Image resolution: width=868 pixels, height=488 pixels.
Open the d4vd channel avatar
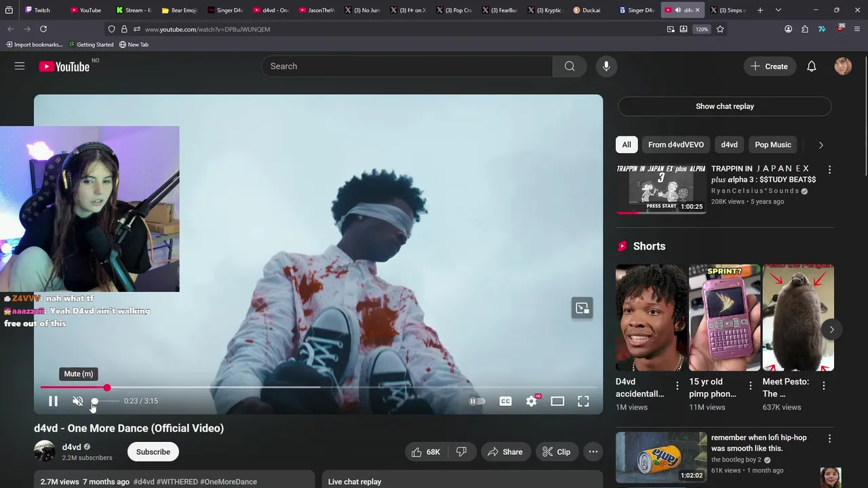coord(45,451)
